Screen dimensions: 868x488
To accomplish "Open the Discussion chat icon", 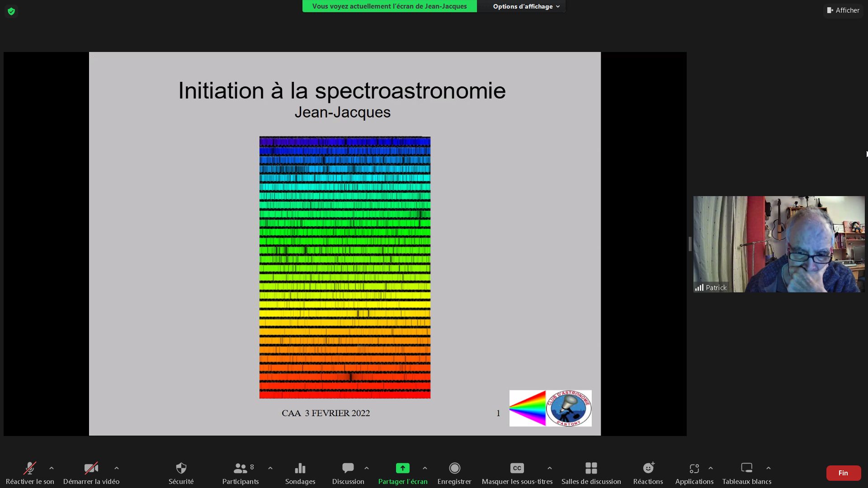I will coord(348,468).
